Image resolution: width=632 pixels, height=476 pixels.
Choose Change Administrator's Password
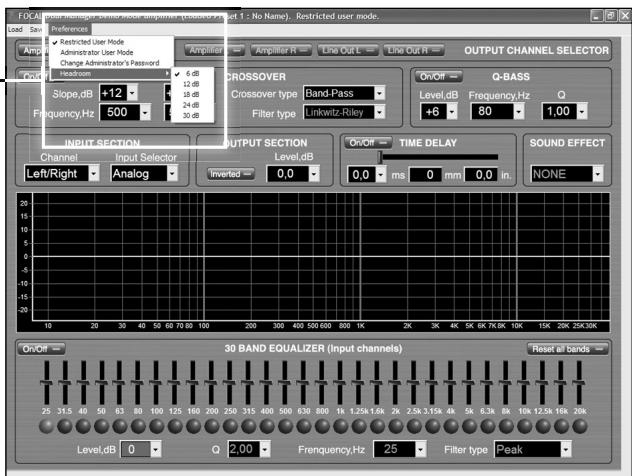pos(110,63)
